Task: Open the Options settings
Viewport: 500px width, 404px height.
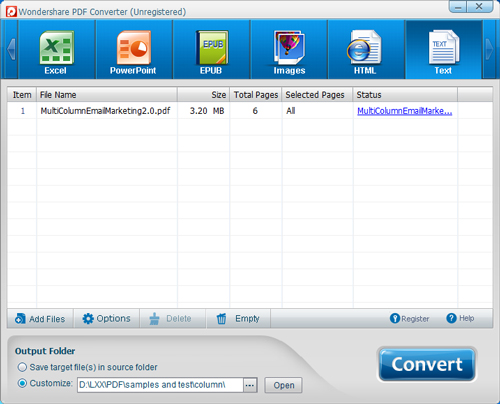Action: click(106, 319)
